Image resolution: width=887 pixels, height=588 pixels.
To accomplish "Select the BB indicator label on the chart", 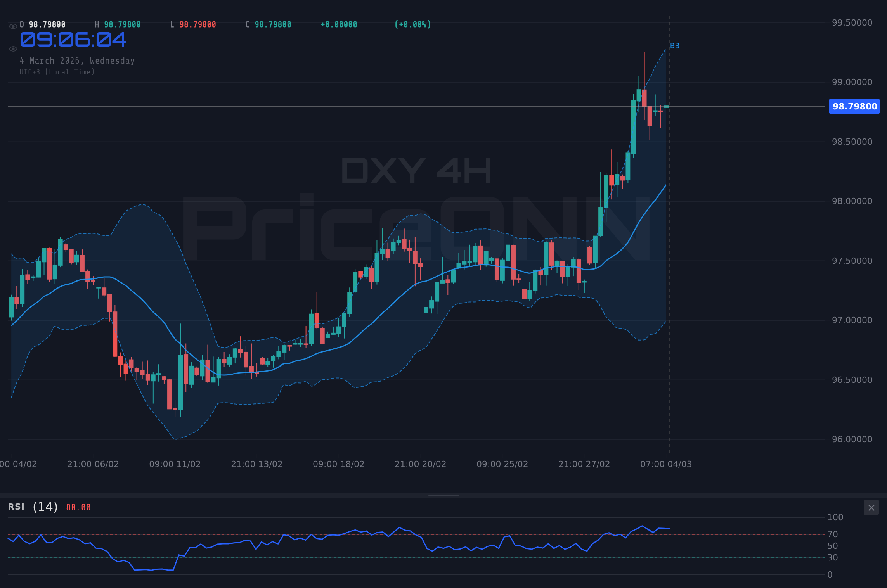I will click(674, 45).
